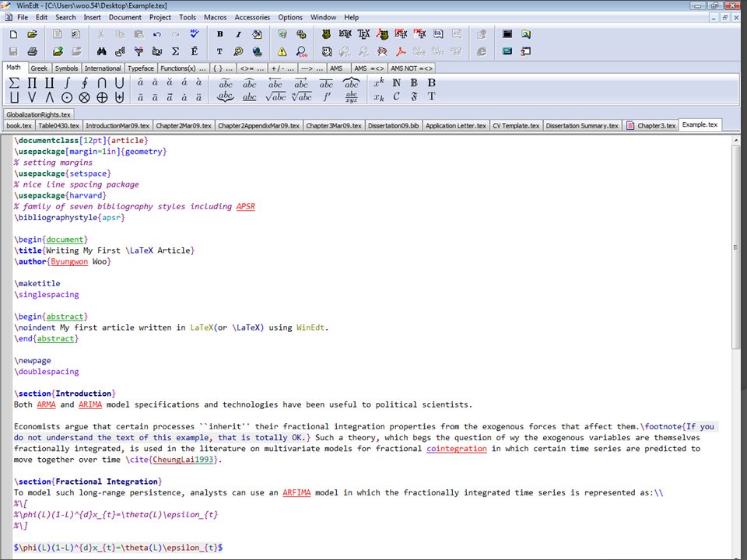The width and height of the screenshot is (747, 560).
Task: Run the LaTeX compile icon
Action: coord(345,34)
